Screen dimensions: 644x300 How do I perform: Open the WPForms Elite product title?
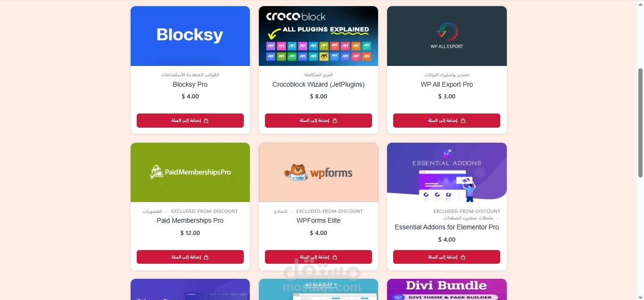pos(318,220)
